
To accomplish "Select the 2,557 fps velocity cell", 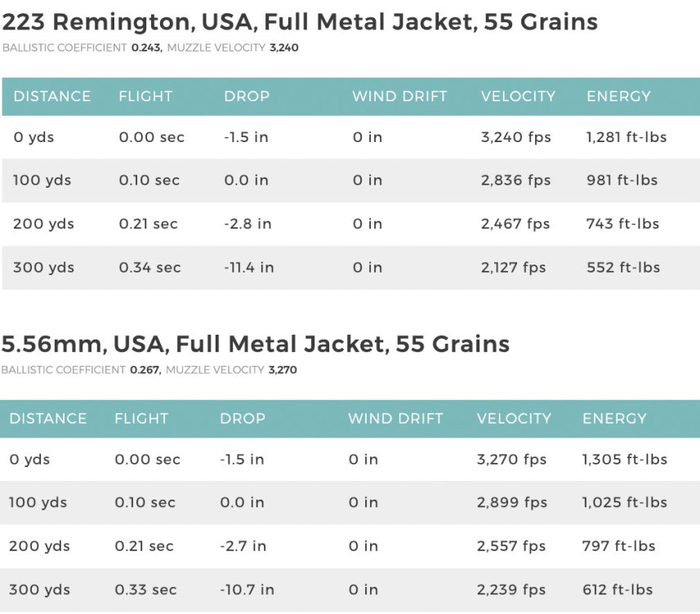I will tap(511, 546).
